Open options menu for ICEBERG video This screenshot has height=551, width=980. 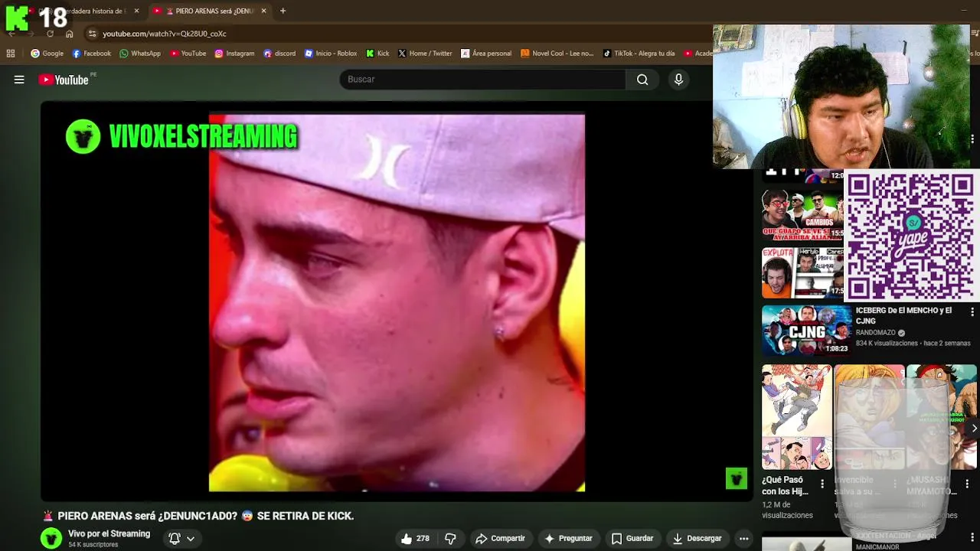pyautogui.click(x=972, y=312)
